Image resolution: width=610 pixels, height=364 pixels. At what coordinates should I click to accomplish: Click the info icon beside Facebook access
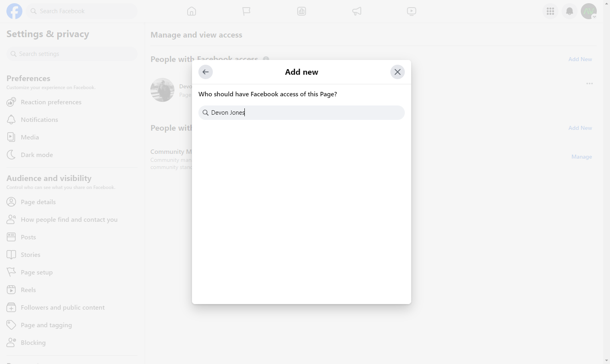(266, 59)
